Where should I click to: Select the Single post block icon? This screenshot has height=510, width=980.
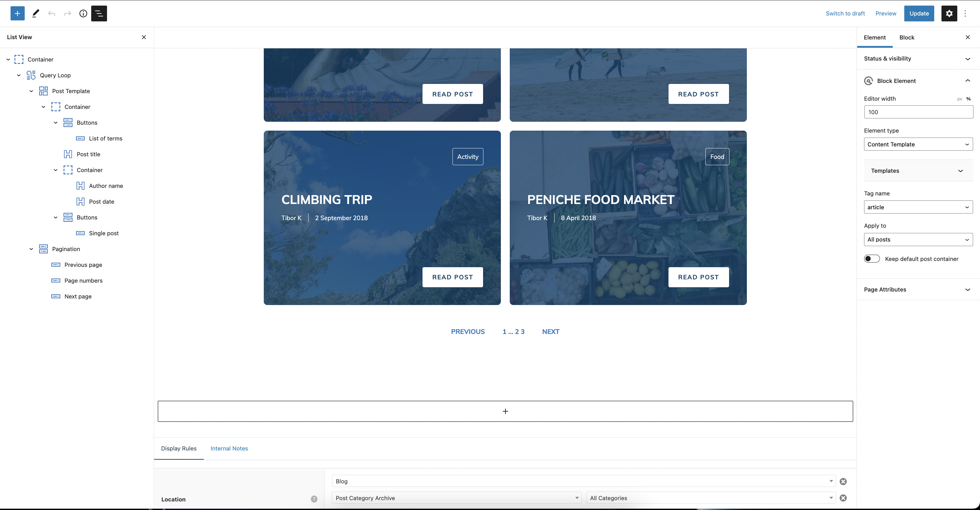click(80, 233)
